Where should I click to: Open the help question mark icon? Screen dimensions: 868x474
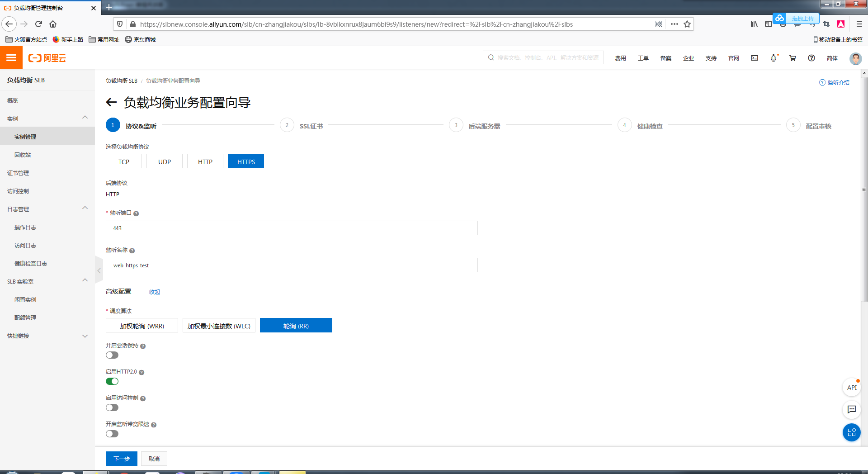811,58
